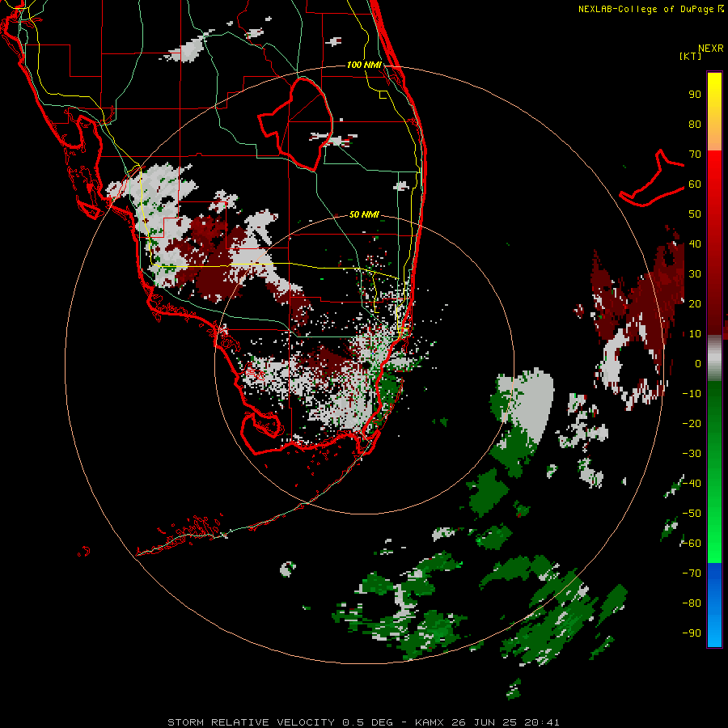Click the 0 value on velocity scale
Image resolution: width=728 pixels, height=728 pixels.
(698, 363)
